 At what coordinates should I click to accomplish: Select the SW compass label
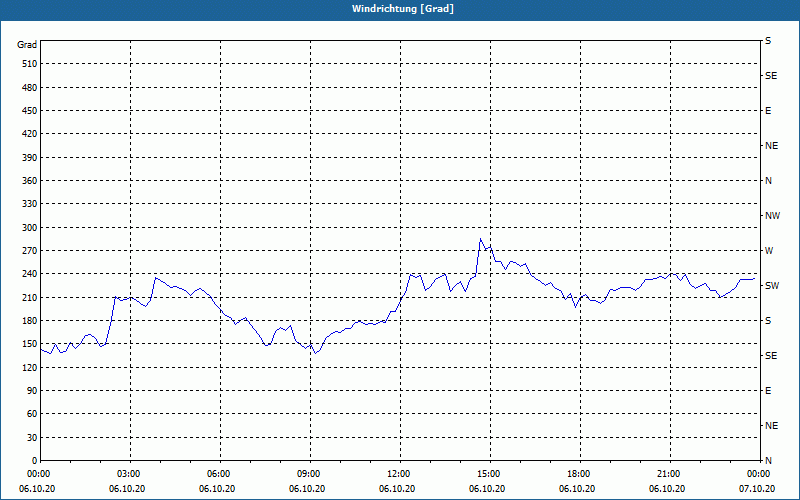click(x=772, y=286)
